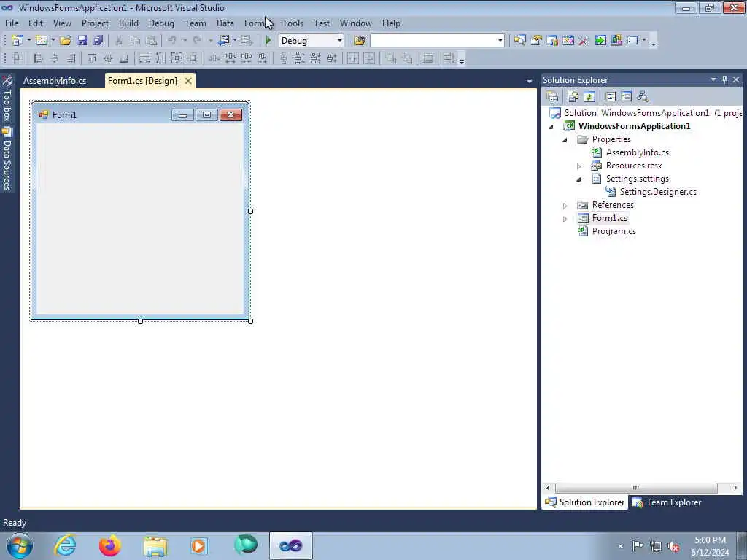Click the Make Same Size icon
Image resolution: width=747 pixels, height=560 pixels.
[177, 58]
